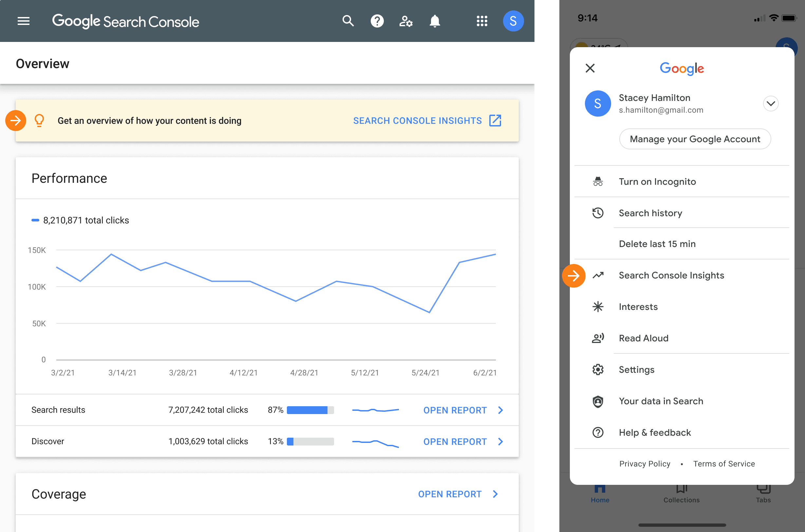Open user and permissions settings icon

click(406, 21)
